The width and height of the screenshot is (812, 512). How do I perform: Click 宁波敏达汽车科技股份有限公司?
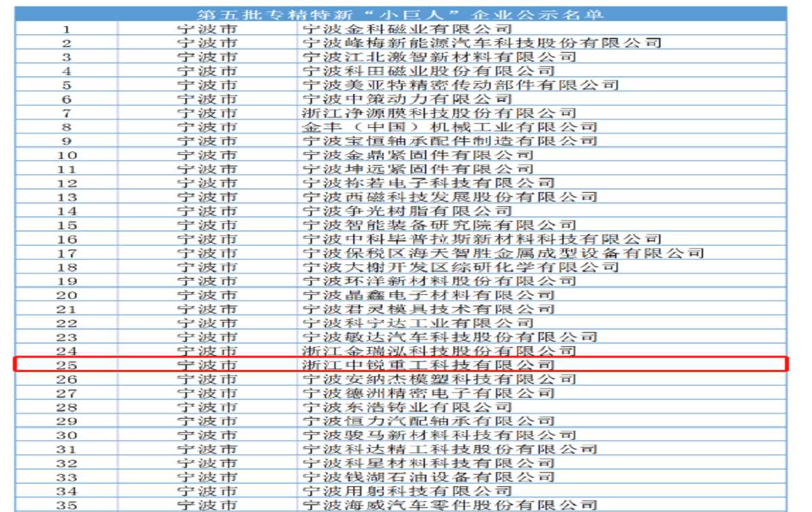450,337
